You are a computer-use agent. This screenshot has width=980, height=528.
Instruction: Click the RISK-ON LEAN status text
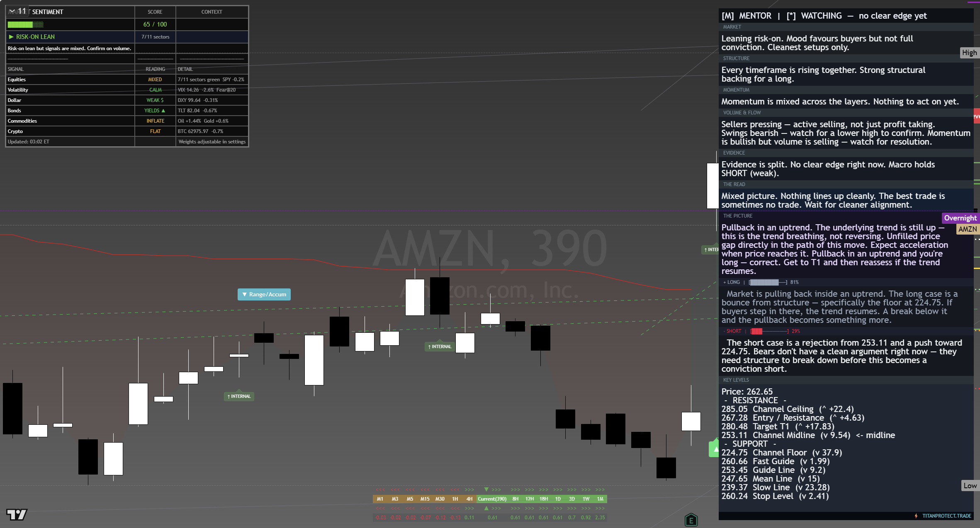(x=35, y=37)
